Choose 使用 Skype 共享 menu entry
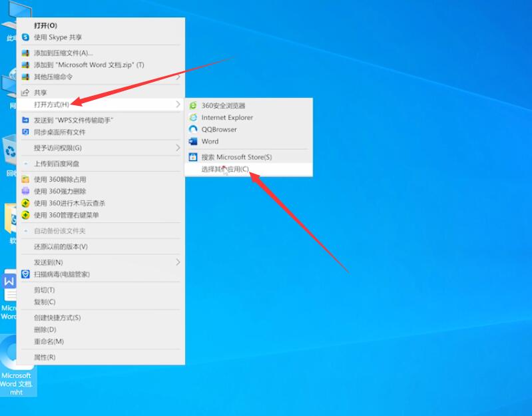This screenshot has width=532, height=416. coord(101,37)
